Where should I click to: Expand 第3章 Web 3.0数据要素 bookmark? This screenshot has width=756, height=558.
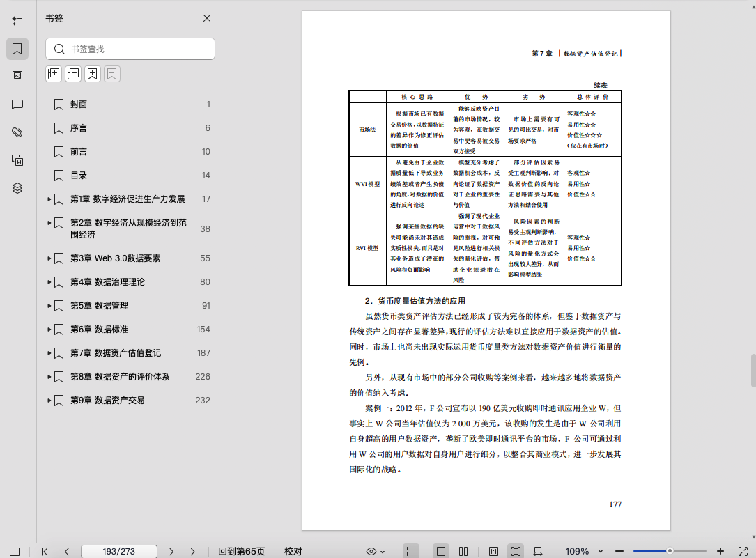coord(49,258)
